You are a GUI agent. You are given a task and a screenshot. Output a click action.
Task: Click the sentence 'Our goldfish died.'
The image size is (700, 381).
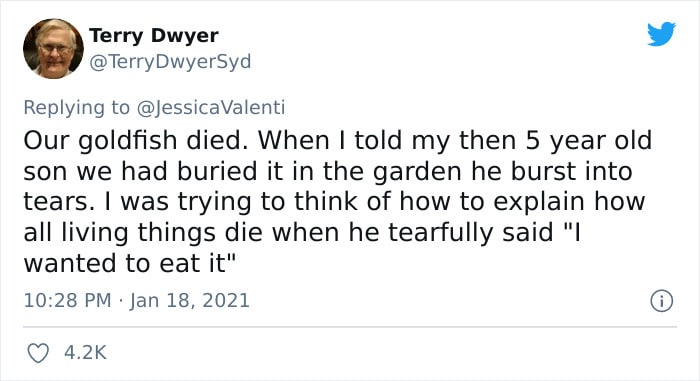coord(138,141)
